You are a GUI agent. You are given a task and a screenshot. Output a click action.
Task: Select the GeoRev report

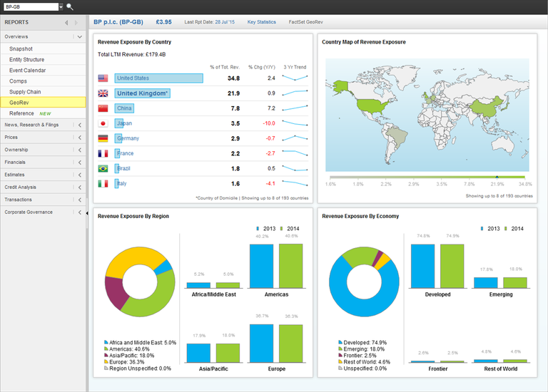[x=43, y=103]
